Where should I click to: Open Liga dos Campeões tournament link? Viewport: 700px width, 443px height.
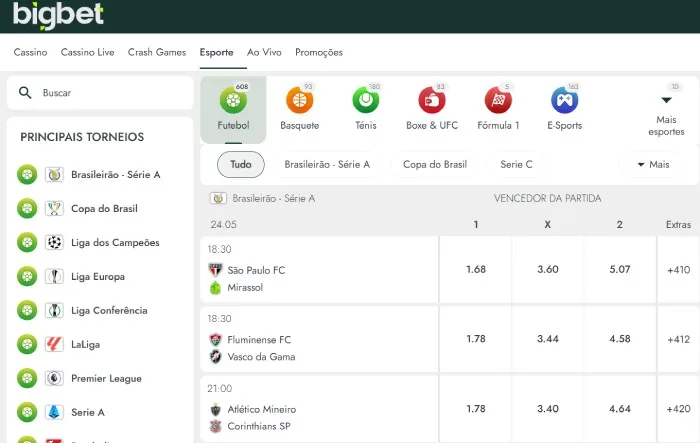[115, 242]
